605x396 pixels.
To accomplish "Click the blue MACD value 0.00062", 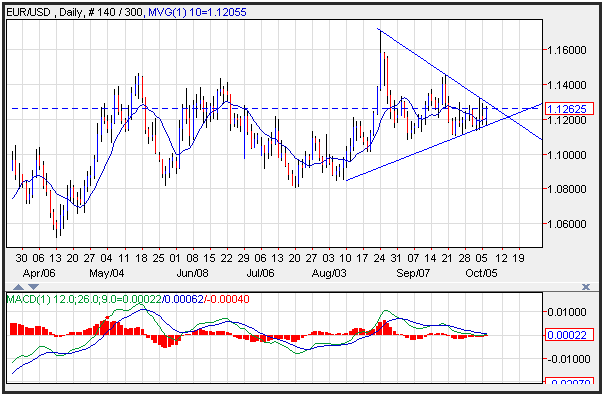I will click(x=183, y=299).
